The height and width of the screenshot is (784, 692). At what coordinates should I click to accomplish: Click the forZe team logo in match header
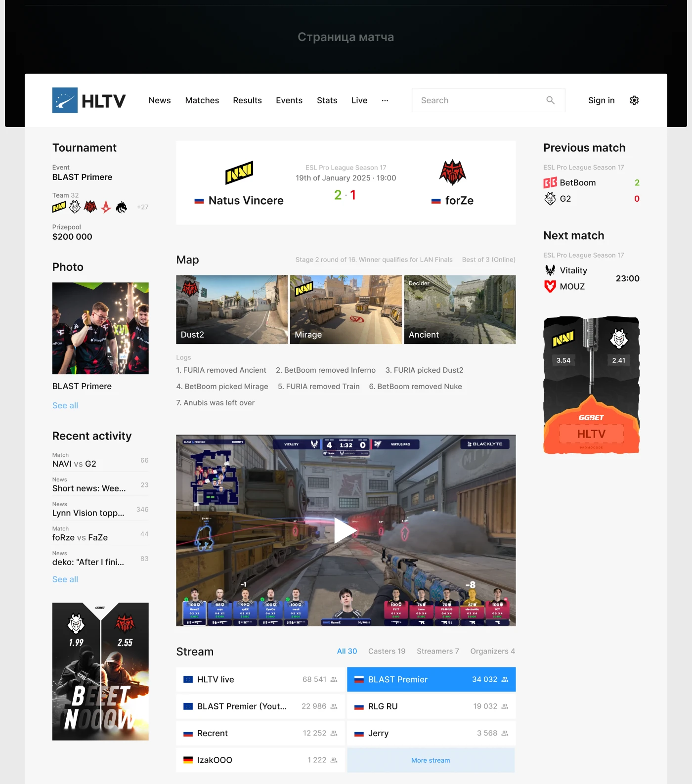452,173
